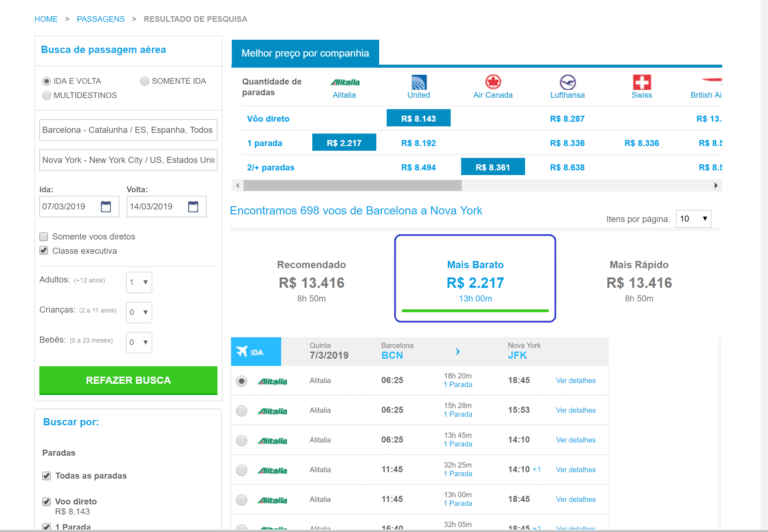The image size is (768, 532).
Task: Select the Multidestinos trip type
Action: [46, 95]
